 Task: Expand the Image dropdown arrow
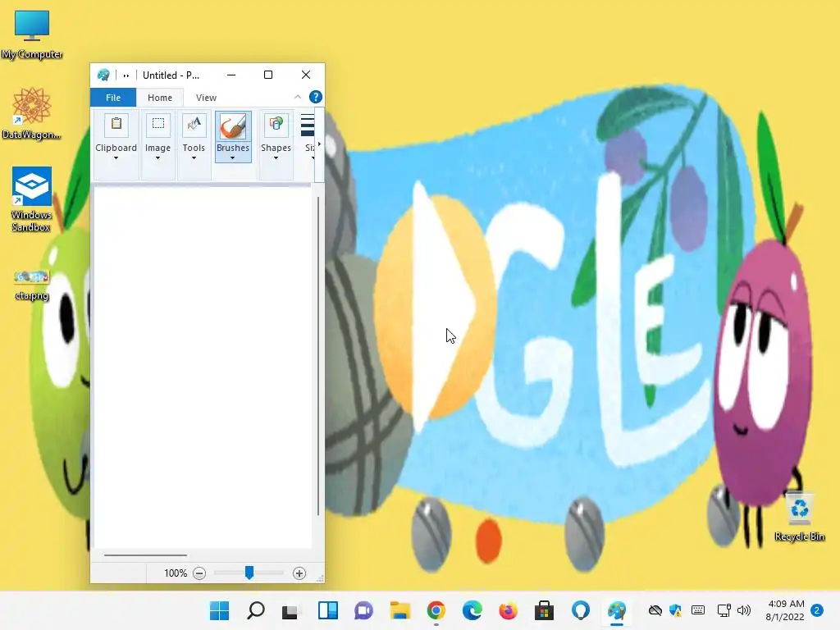(x=158, y=158)
